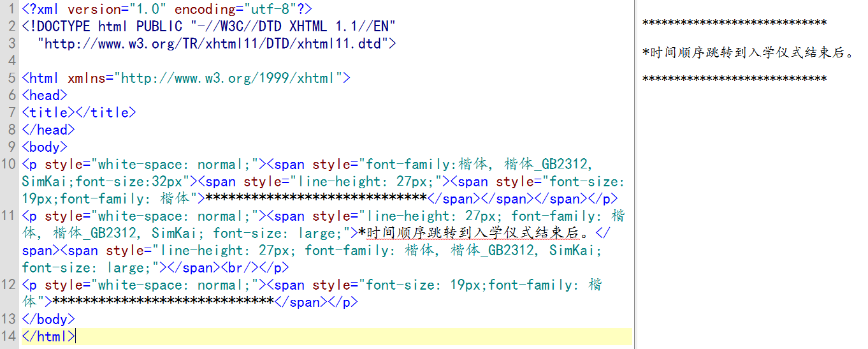Click the xml version declaration on line 1
The image size is (868, 349).
[167, 10]
